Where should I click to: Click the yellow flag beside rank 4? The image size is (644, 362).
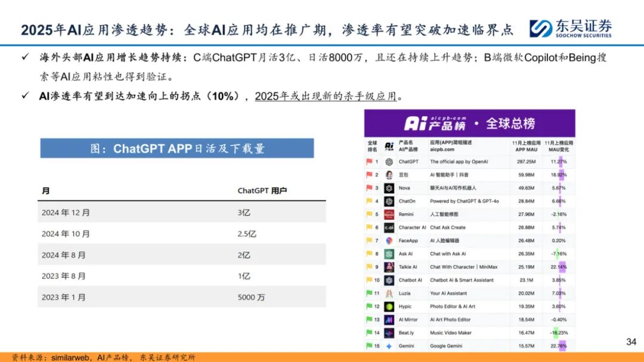point(369,202)
